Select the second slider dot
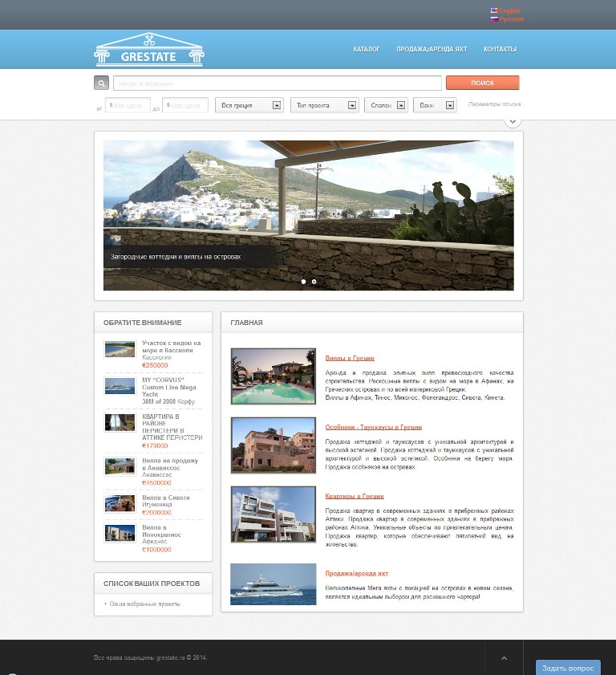616x675 pixels. (314, 282)
